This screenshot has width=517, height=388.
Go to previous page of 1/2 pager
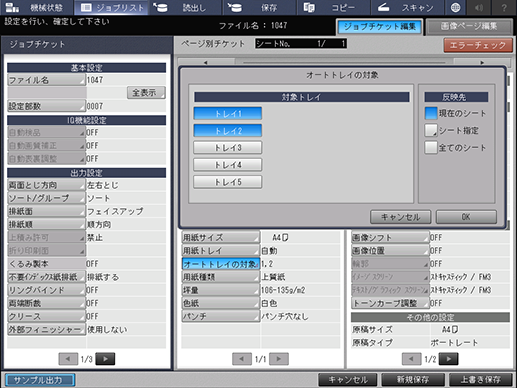pyautogui.click(x=412, y=359)
